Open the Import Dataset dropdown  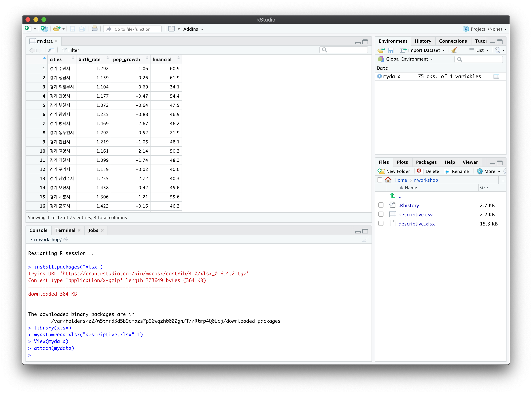(422, 50)
